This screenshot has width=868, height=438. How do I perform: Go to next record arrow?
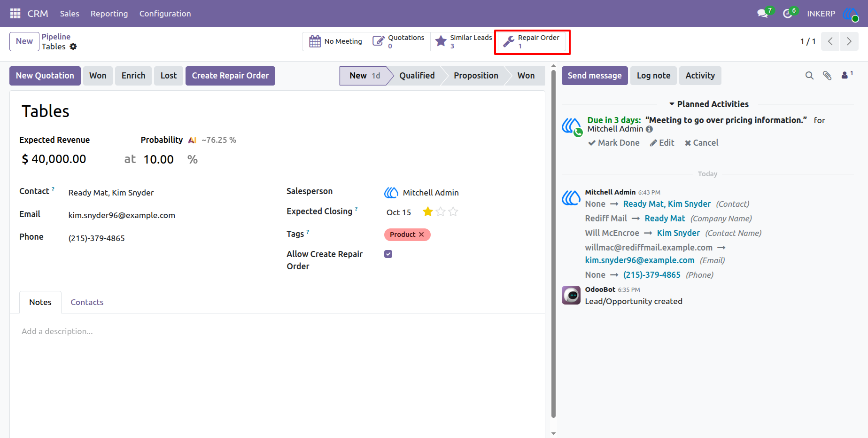[x=849, y=41]
